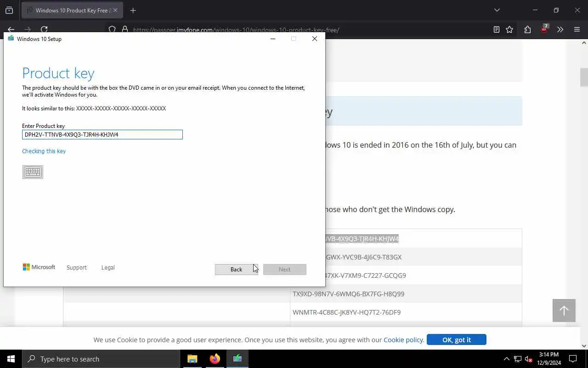Click the highlighted product key in webpage table

click(x=362, y=238)
